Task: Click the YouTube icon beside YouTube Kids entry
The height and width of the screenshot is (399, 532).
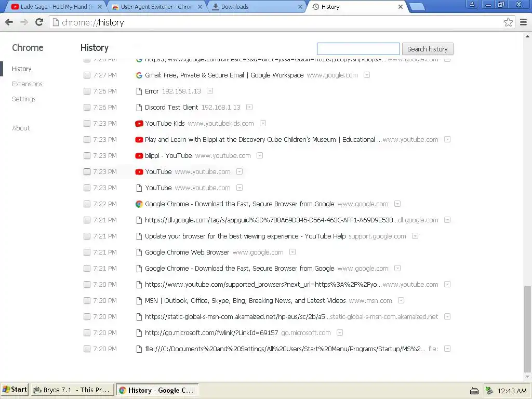Action: click(x=139, y=124)
